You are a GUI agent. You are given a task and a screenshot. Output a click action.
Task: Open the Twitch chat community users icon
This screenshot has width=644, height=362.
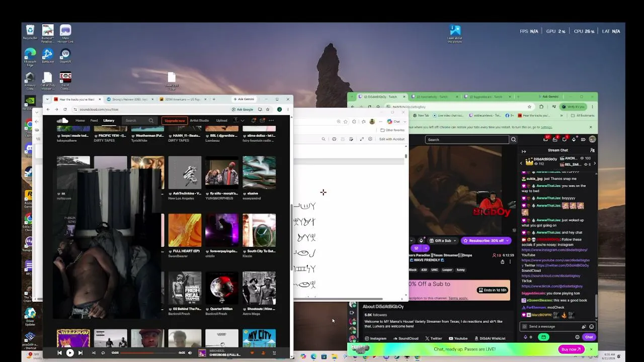click(592, 150)
